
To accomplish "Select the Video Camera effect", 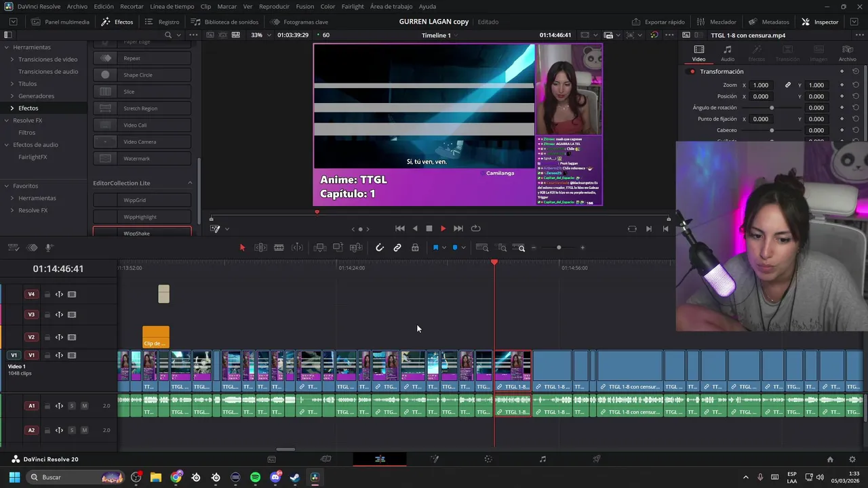I will point(142,142).
